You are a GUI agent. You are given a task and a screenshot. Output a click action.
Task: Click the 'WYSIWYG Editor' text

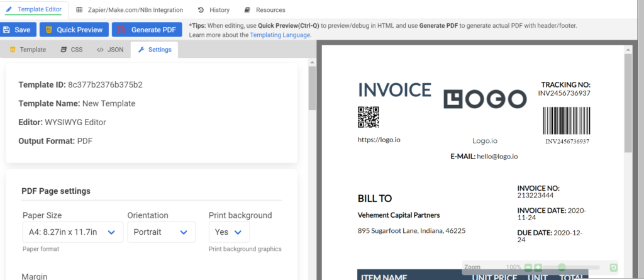(75, 122)
